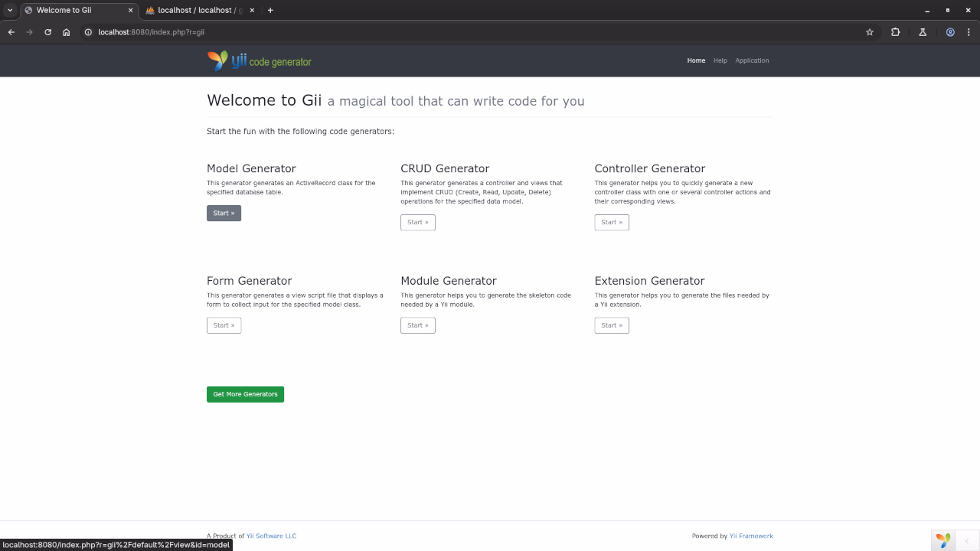Start the Model Generator
The image size is (980, 551).
point(224,213)
